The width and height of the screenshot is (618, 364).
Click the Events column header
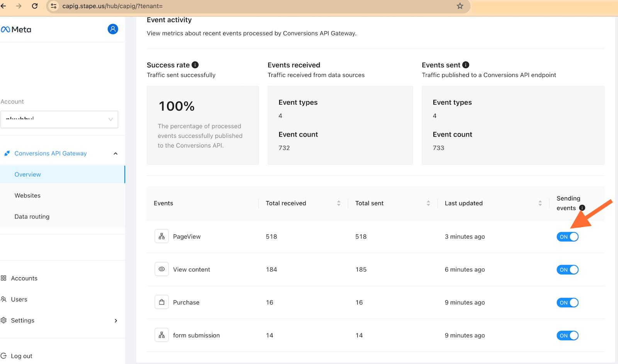tap(163, 203)
